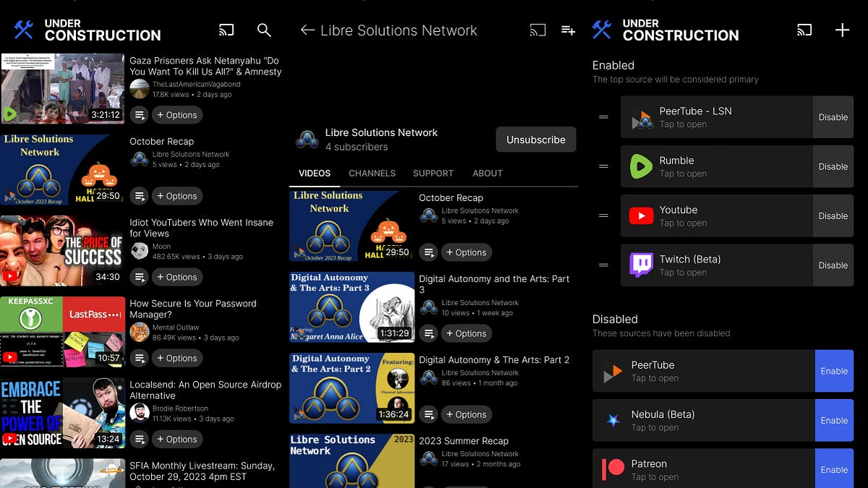Open Options for the Gaza Prisoners video
This screenshot has height=488, width=868.
point(177,114)
